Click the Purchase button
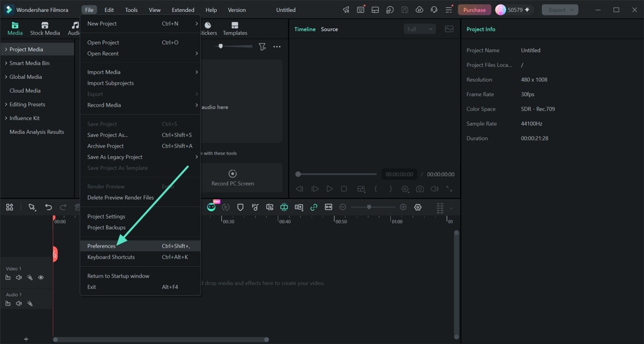The width and height of the screenshot is (644, 344). (x=474, y=10)
